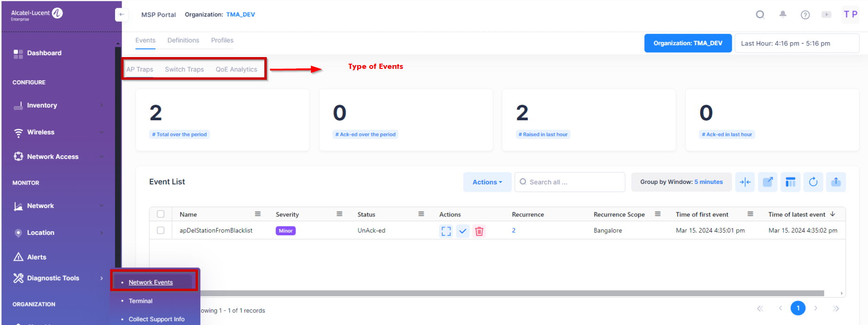The image size is (868, 325).
Task: Tick the select-all checkbox in table header
Action: 161,214
